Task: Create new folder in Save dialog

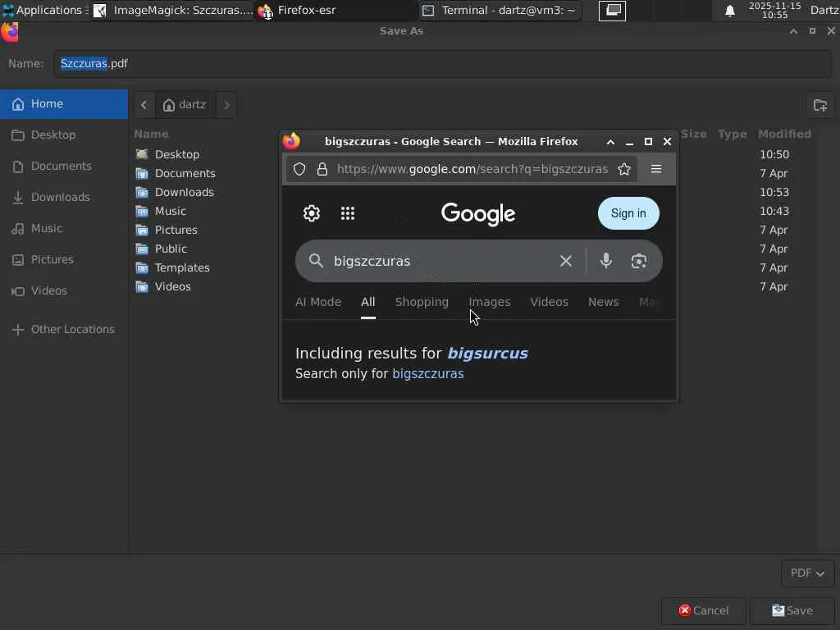Action: (820, 105)
